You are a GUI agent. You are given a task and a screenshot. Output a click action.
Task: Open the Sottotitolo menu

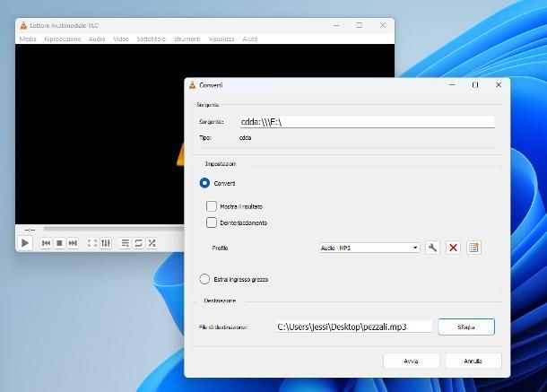[x=151, y=39]
